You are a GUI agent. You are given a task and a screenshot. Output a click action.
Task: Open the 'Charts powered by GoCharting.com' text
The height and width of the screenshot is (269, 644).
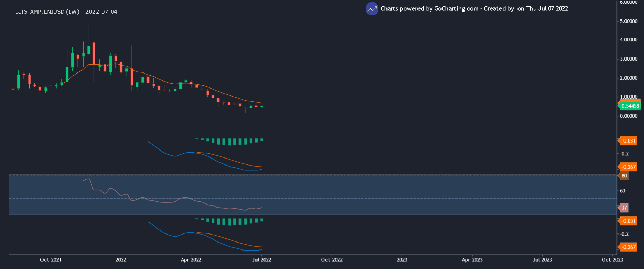click(x=429, y=9)
